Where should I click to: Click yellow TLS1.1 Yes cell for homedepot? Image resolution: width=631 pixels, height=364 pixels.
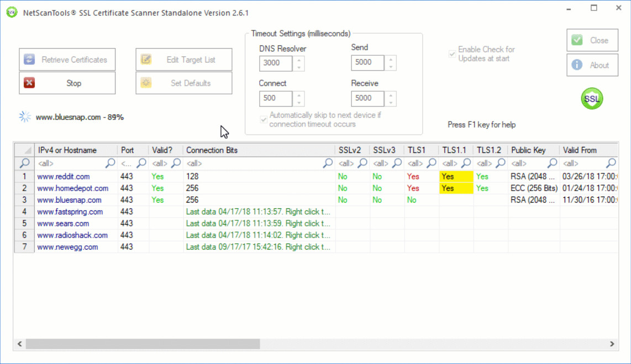tap(456, 188)
